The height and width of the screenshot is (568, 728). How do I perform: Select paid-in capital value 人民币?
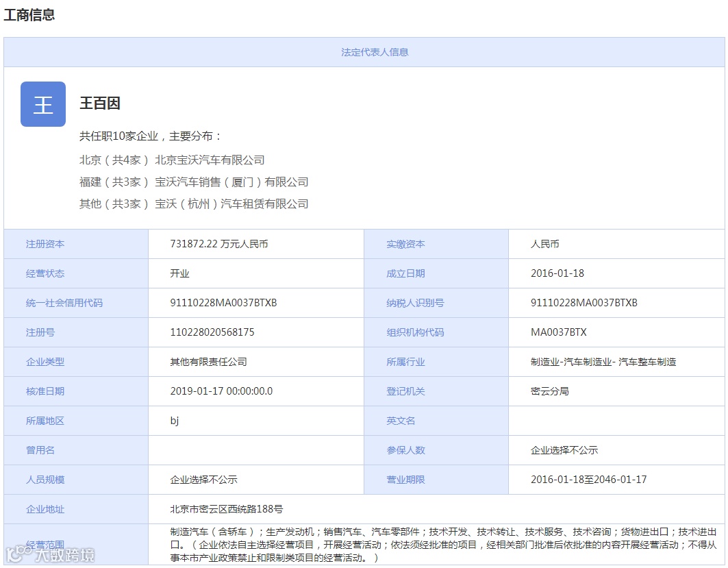[x=545, y=244]
